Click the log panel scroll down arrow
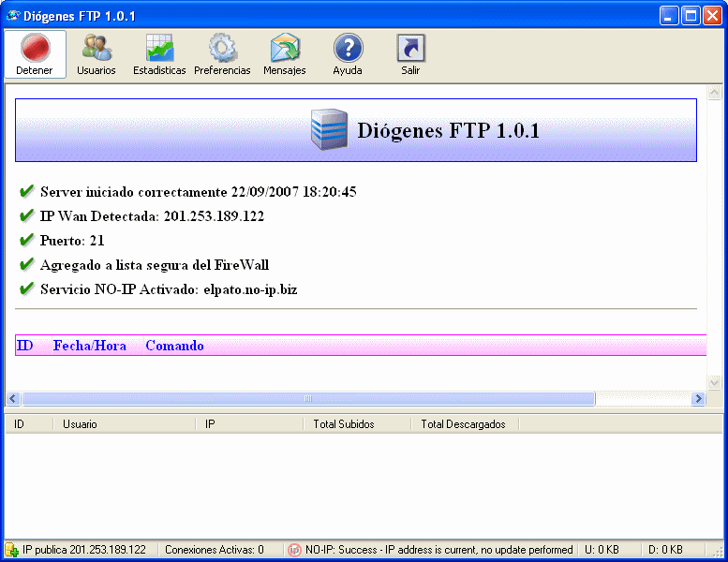Image resolution: width=728 pixels, height=562 pixels. (x=714, y=382)
